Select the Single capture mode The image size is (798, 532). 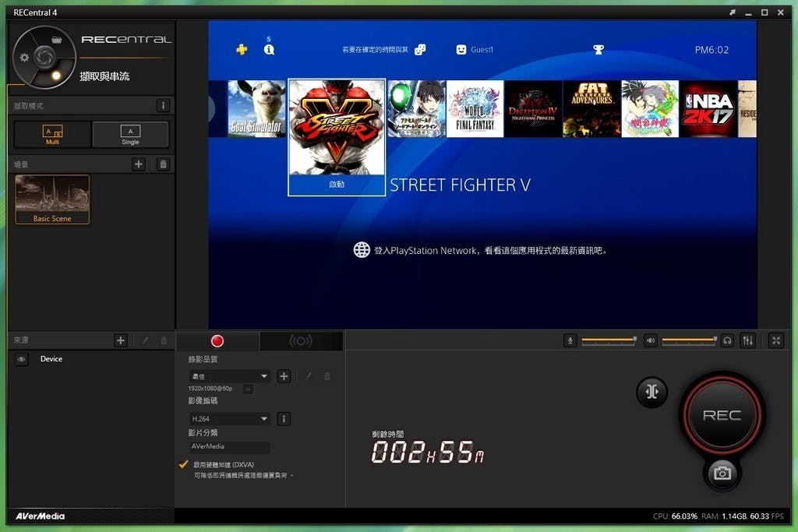coord(130,135)
